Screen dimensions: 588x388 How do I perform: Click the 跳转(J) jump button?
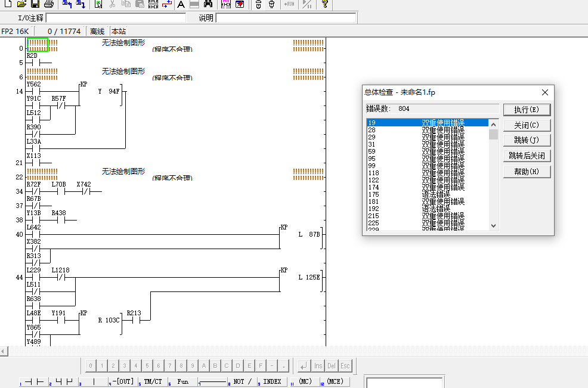pos(526,141)
